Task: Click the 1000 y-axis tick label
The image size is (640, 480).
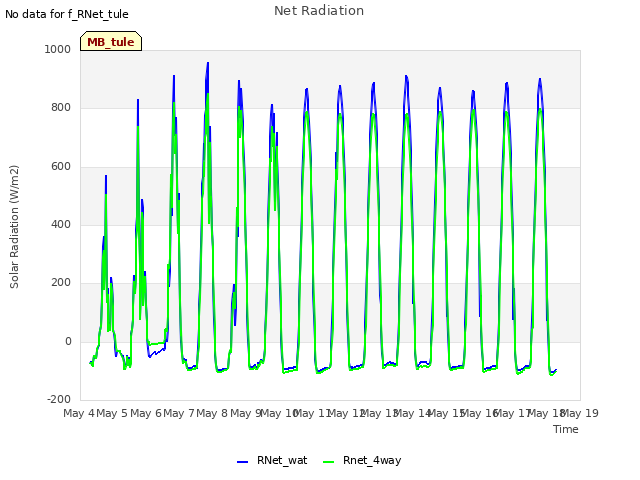Action: 58,49
